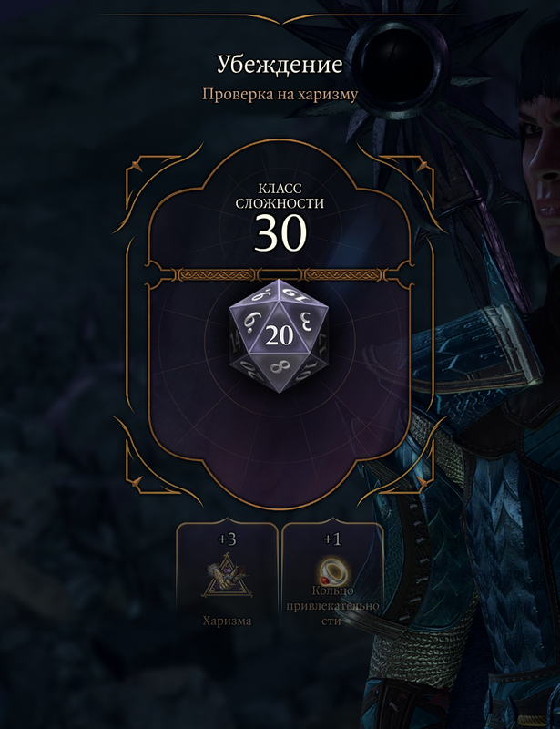Click the number 20 face on die
This screenshot has height=729, width=560.
pyautogui.click(x=279, y=335)
